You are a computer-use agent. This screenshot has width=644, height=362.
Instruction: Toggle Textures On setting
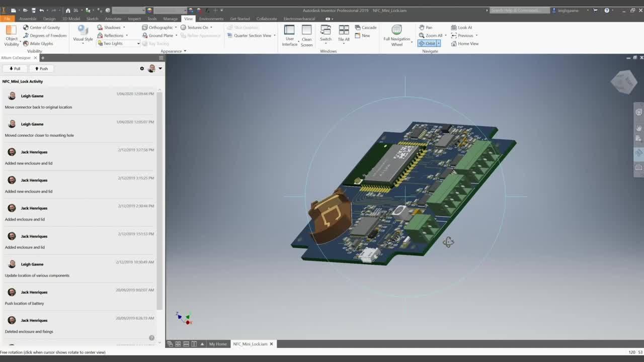coord(196,28)
